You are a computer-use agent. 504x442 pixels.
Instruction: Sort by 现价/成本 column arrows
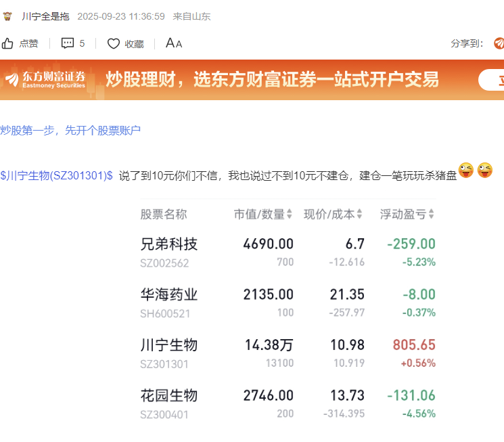click(359, 214)
